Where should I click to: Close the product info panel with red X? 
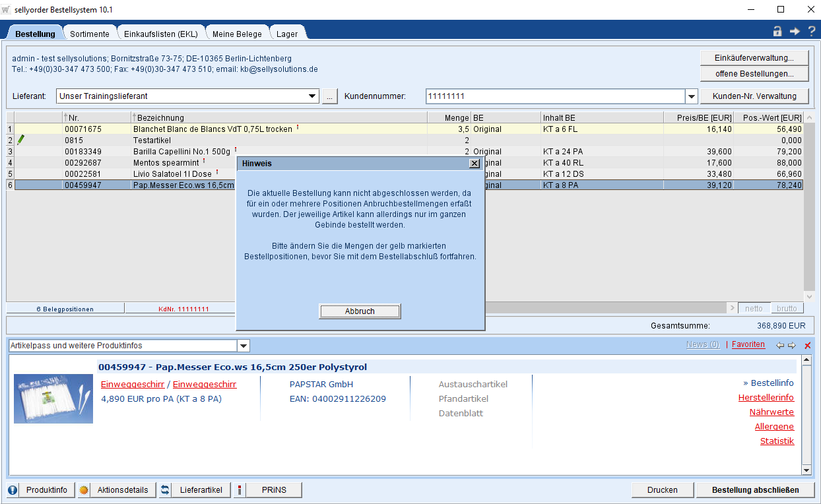807,345
